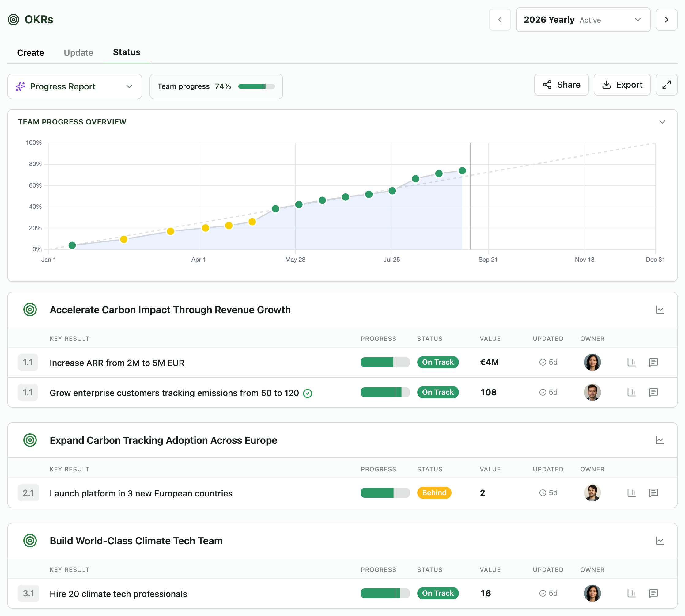
Task: Open the Progress Report dropdown
Action: click(75, 86)
